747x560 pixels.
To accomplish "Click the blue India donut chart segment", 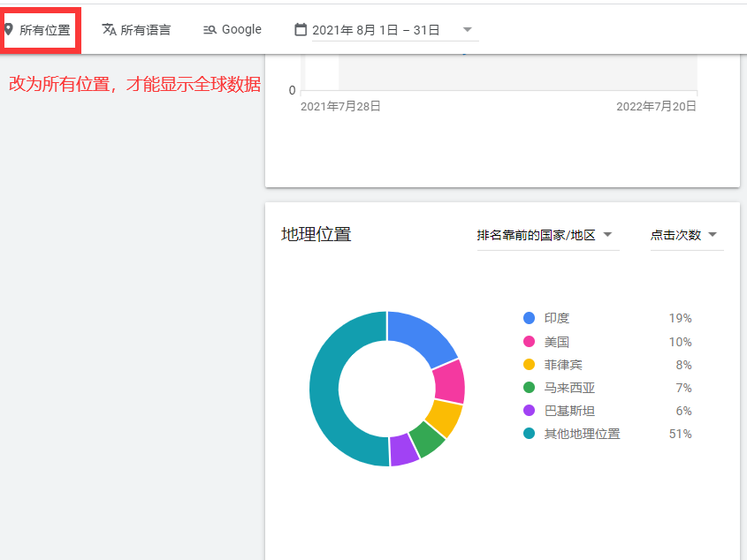I will point(423,337).
